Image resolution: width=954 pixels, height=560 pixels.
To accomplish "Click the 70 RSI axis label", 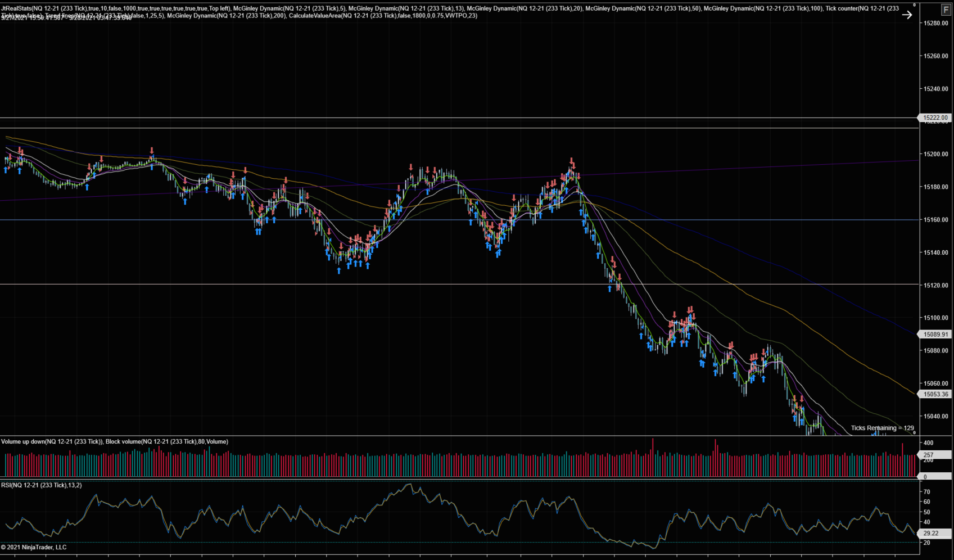I will click(x=927, y=492).
